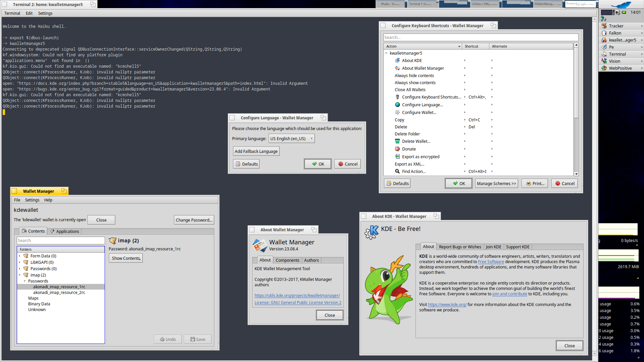This screenshot has width=644, height=362.
Task: Open Falkon from the Deskbar
Action: pos(621,33)
